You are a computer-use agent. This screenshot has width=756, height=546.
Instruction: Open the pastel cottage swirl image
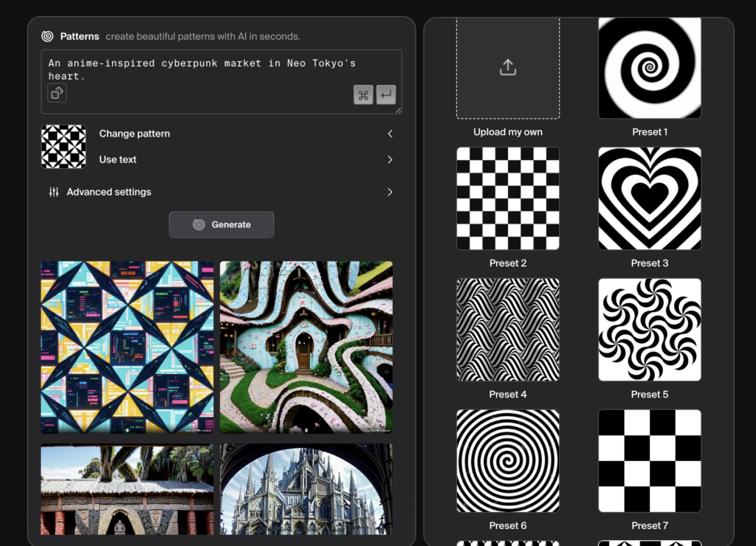[x=306, y=348]
